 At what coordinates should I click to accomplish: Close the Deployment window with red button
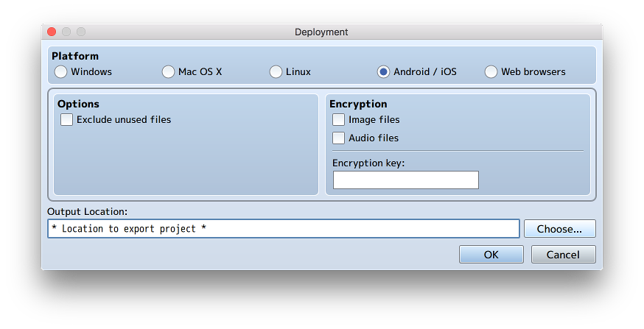tap(52, 32)
